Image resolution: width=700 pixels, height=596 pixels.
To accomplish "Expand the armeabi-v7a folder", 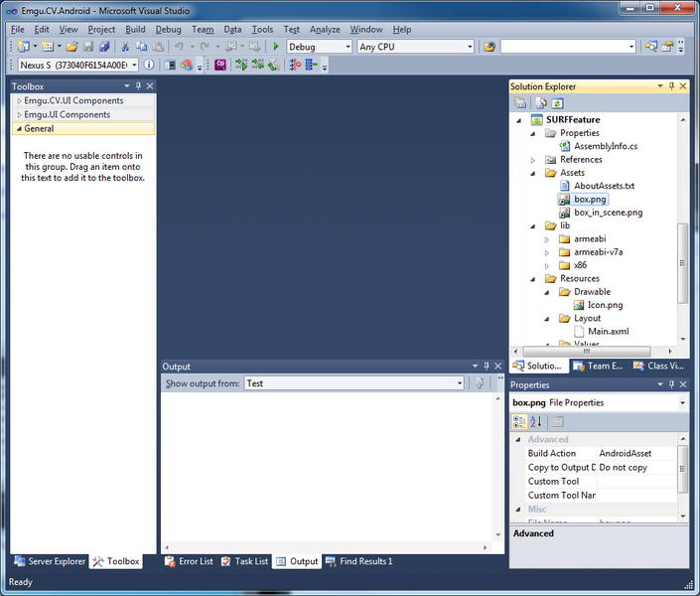I will [x=547, y=252].
